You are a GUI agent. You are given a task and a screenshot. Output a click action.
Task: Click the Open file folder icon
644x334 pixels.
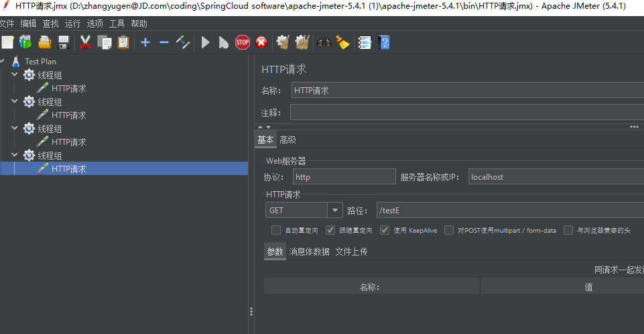coord(45,42)
